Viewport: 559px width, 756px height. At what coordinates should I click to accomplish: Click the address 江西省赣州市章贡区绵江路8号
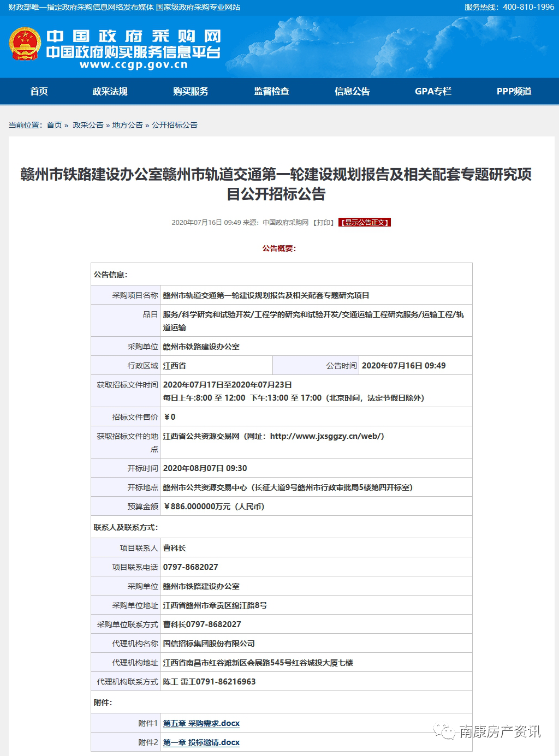click(215, 605)
